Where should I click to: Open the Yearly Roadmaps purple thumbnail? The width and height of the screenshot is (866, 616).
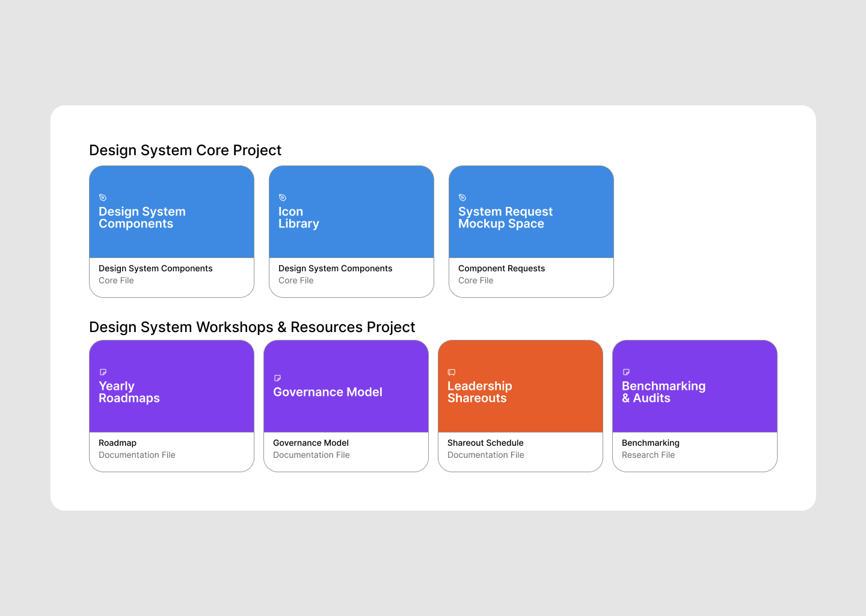171,386
